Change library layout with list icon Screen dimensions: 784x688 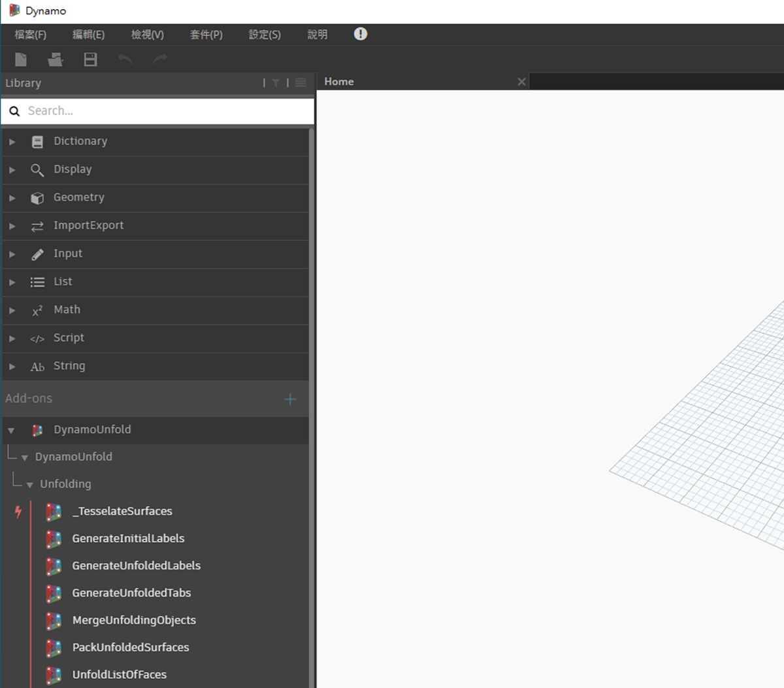click(301, 83)
